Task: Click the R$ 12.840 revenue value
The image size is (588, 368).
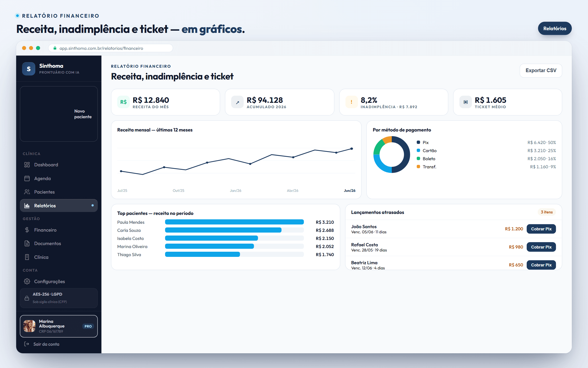Action: (151, 100)
